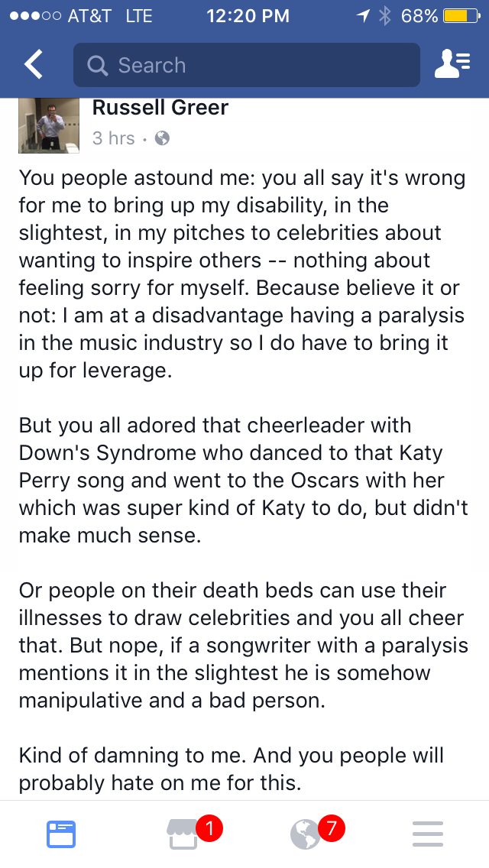489x868 pixels.
Task: Tap the post paragraph starting 'You people astound'
Action: tap(242, 274)
